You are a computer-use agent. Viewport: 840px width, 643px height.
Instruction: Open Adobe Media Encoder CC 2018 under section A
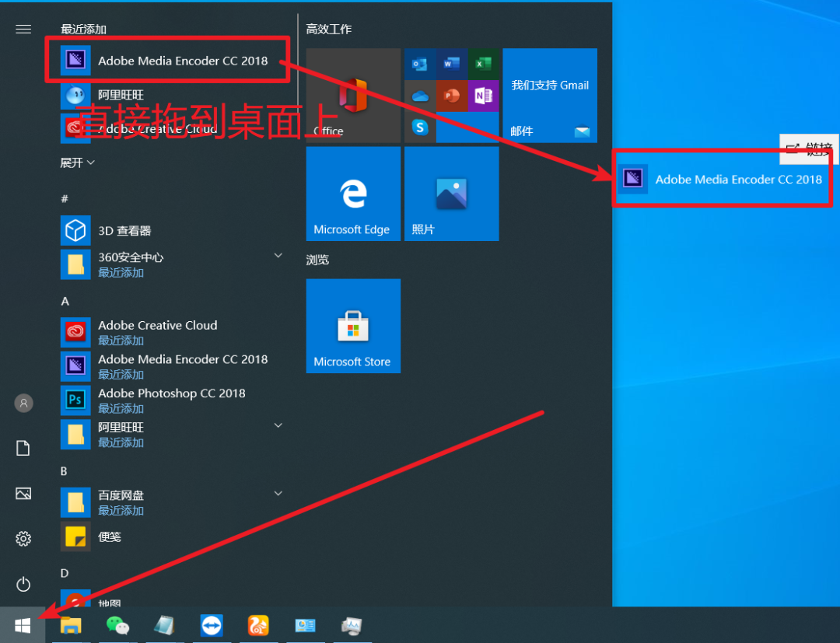[171, 366]
